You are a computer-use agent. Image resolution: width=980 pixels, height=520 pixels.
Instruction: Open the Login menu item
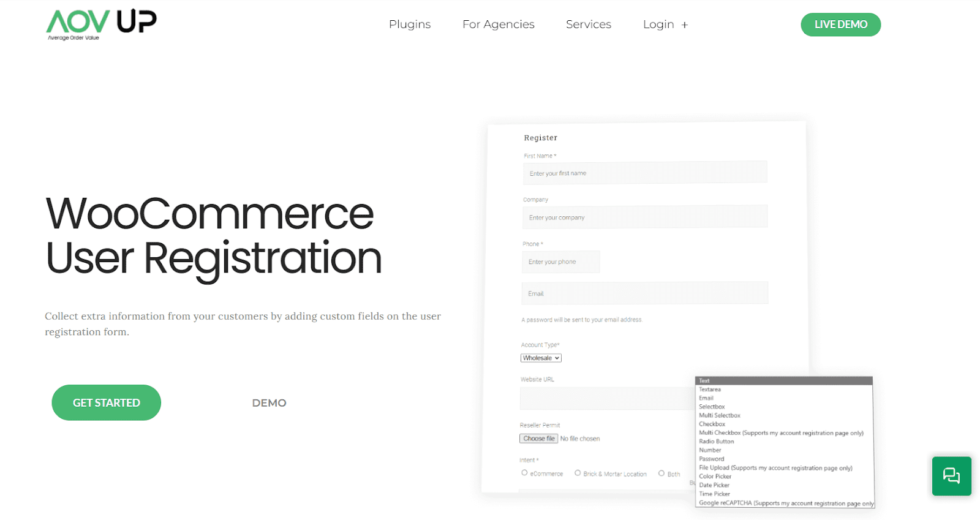pyautogui.click(x=658, y=24)
